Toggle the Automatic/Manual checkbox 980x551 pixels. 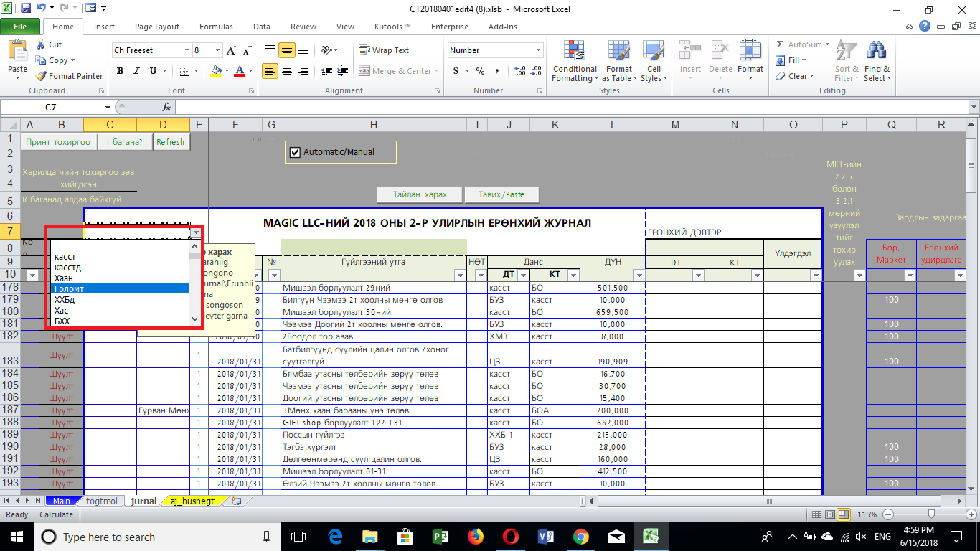click(x=294, y=152)
